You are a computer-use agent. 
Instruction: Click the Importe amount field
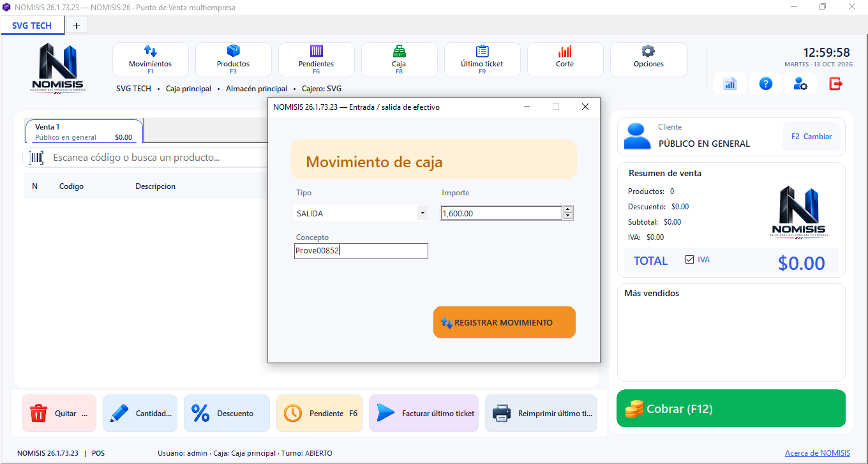[502, 213]
